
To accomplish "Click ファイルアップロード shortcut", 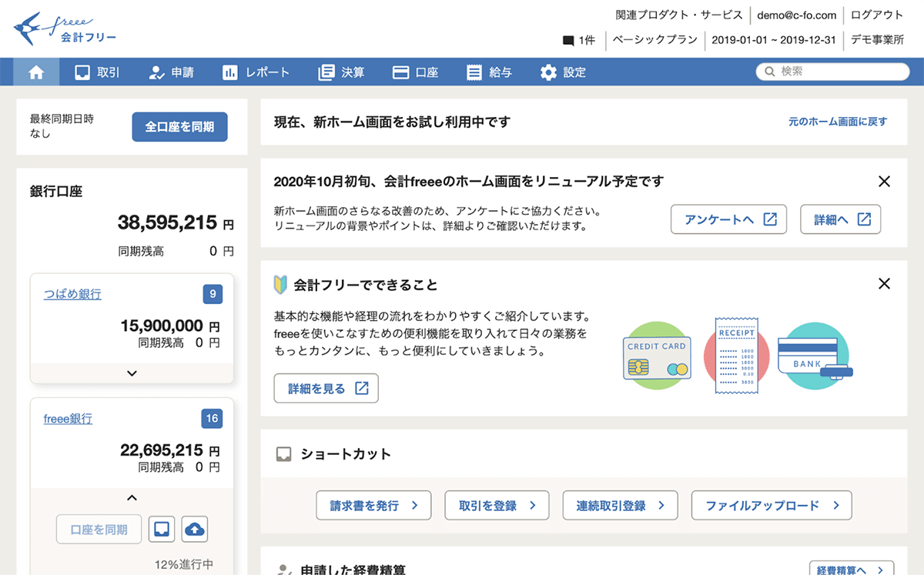I will [x=772, y=506].
